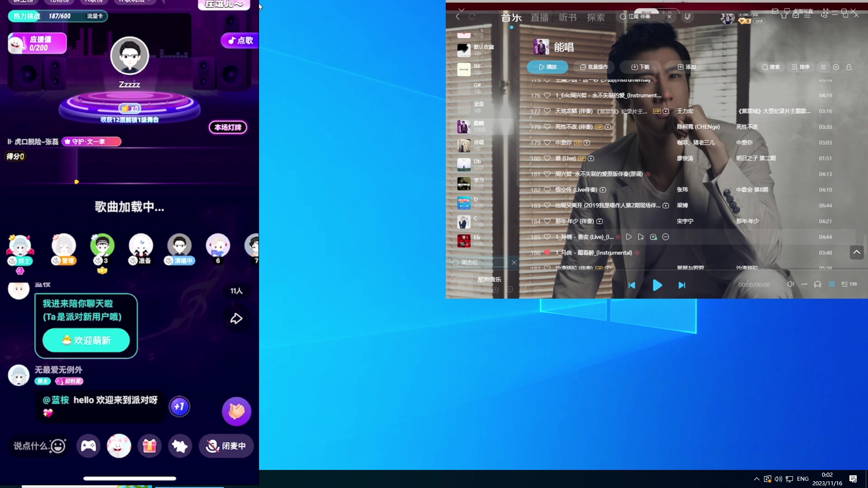The image size is (868, 488).
Task: Unlike song 186 醒着醉 red heart
Action: coord(547,253)
